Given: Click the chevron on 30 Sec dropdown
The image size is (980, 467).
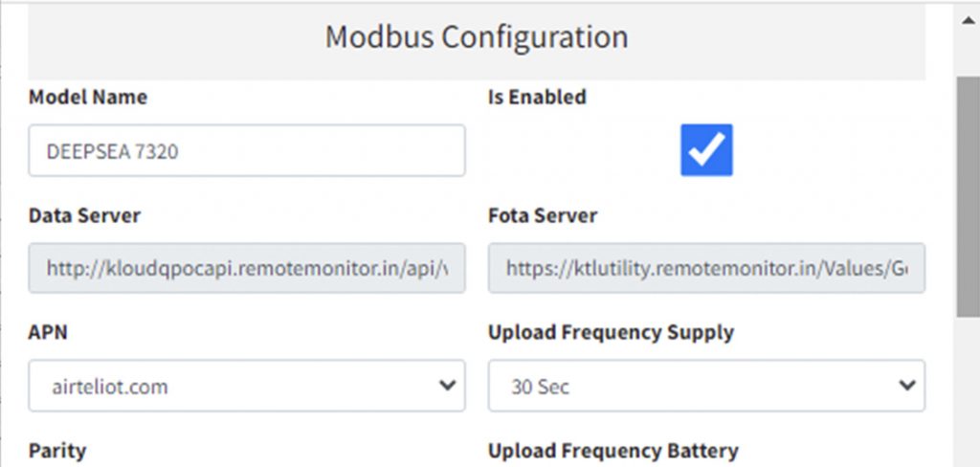Looking at the screenshot, I should 904,386.
